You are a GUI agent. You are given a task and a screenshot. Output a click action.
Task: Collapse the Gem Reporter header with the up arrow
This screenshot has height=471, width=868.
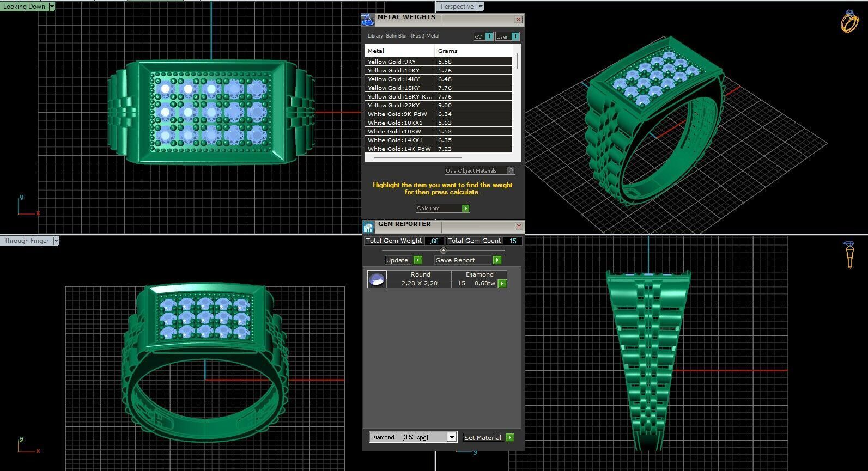(443, 250)
